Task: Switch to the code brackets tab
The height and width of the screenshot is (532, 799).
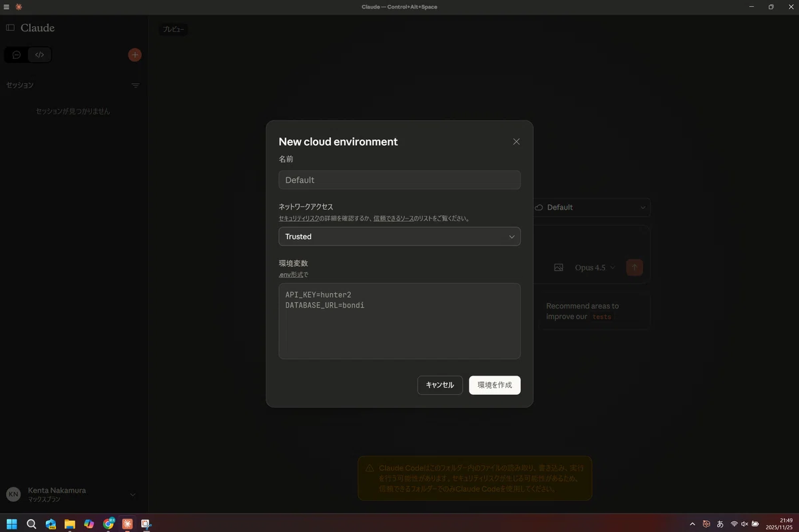Action: point(39,55)
